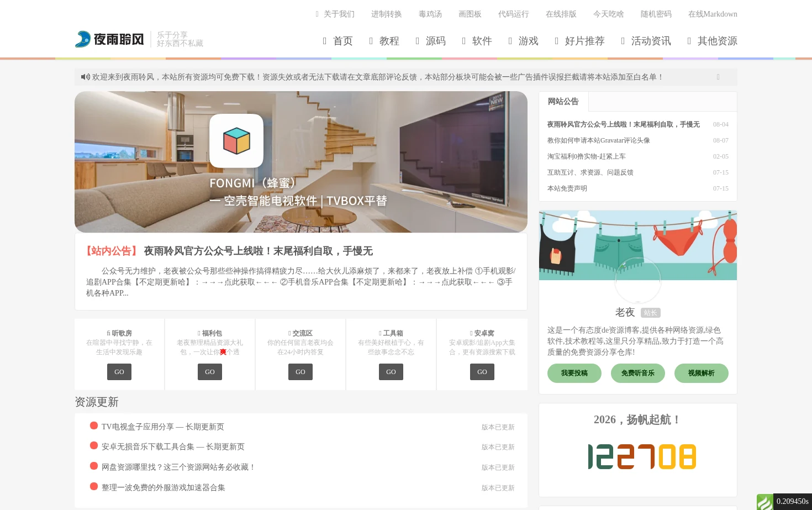The height and width of the screenshot is (510, 812).
Task: Open the 随机密码 link
Action: click(x=656, y=14)
